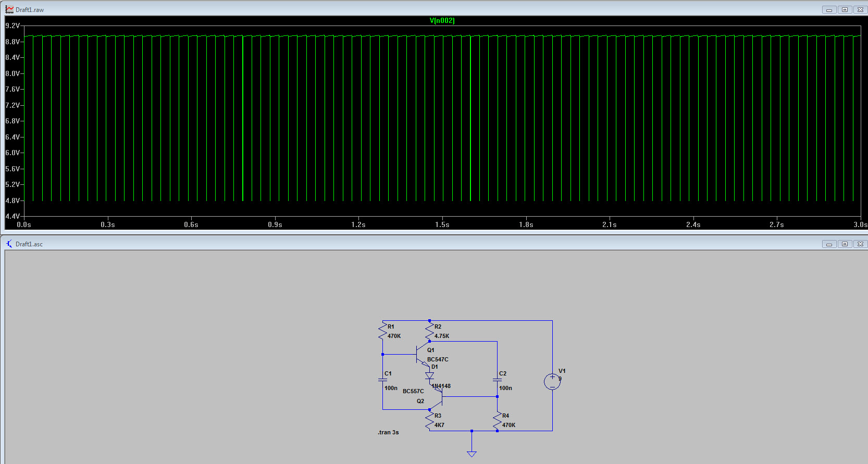Screen dimensions: 868x464
Task: Click the 7.2V tick on the vertical axis
Action: (x=13, y=105)
